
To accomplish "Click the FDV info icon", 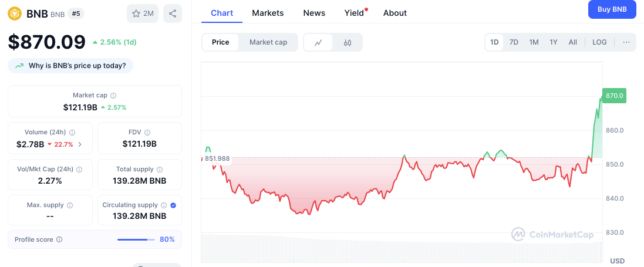I will click(147, 133).
